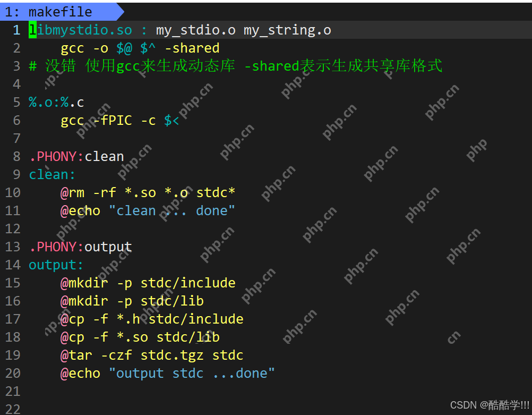Place cursor on libmystdio.so target
The width and height of the screenshot is (532, 415).
click(80, 30)
